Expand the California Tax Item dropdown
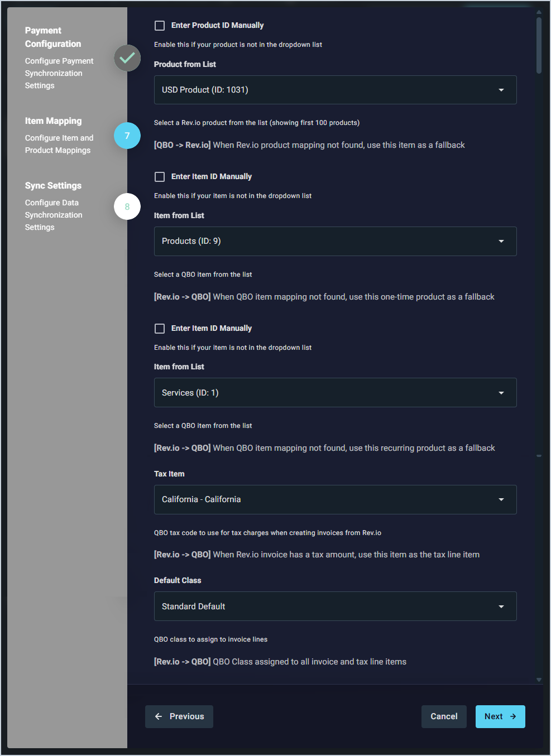 tap(335, 499)
